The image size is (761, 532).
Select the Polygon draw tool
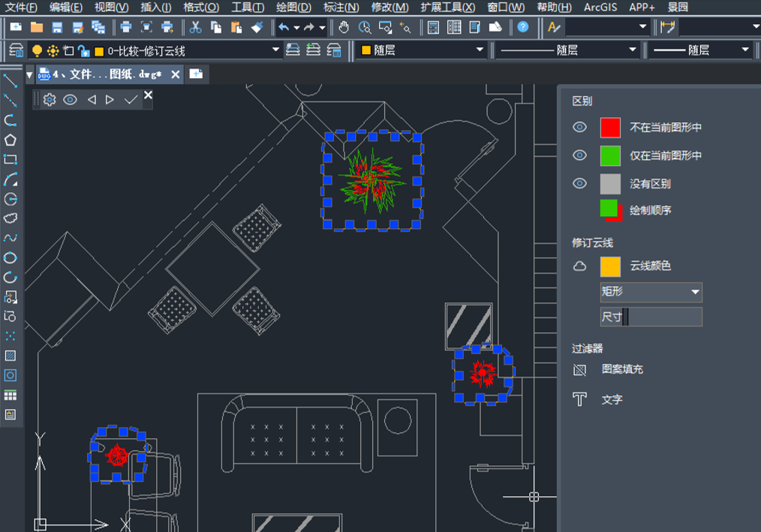click(x=11, y=140)
